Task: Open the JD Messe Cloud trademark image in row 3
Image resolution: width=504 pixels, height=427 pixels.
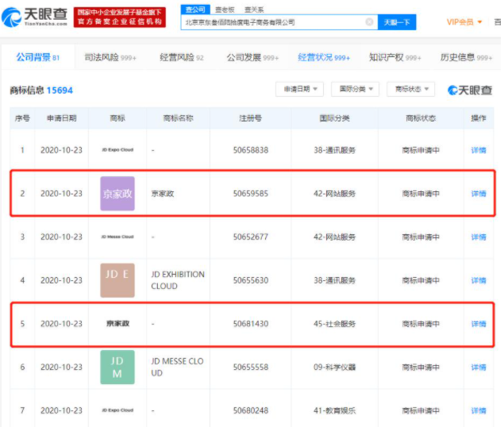Action: (x=117, y=237)
